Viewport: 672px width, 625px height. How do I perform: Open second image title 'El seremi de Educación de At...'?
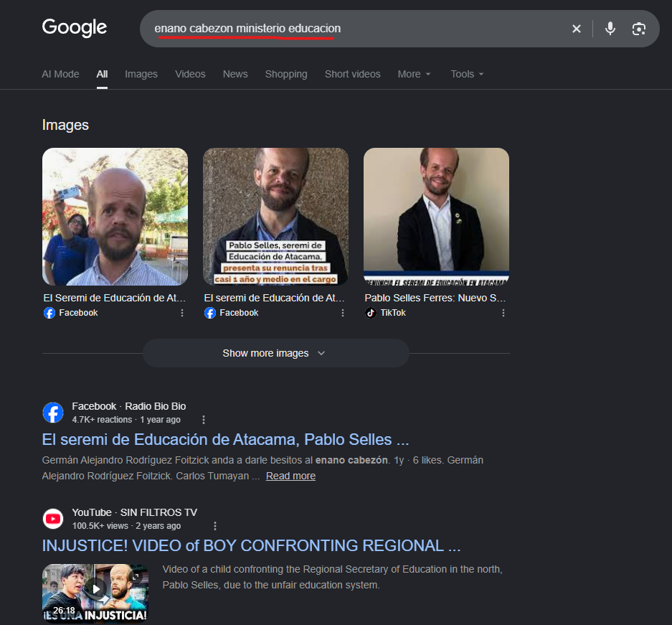(x=274, y=298)
